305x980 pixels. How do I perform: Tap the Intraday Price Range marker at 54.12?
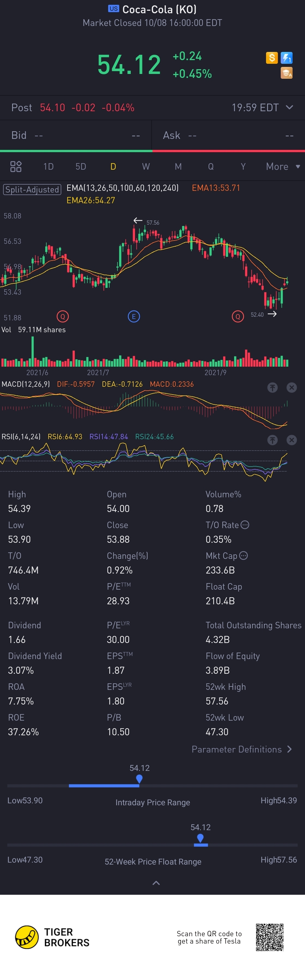(139, 779)
